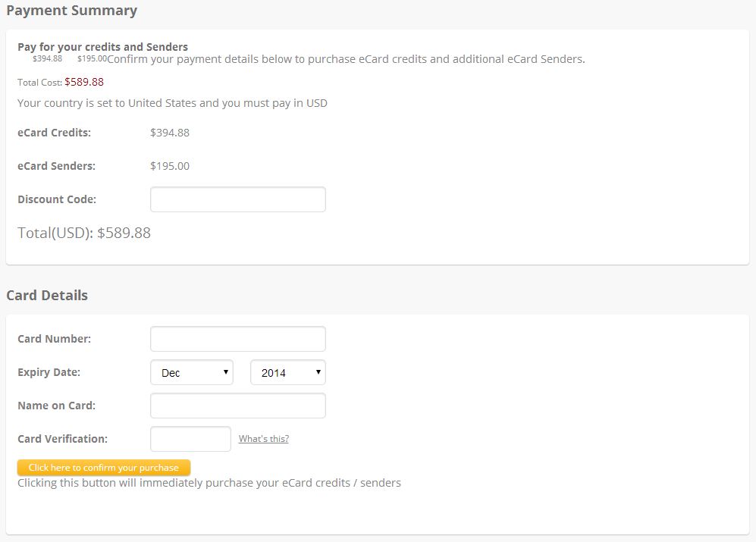Click the eCard Senders $195.00 value
Screen dimensions: 756x542
point(170,166)
